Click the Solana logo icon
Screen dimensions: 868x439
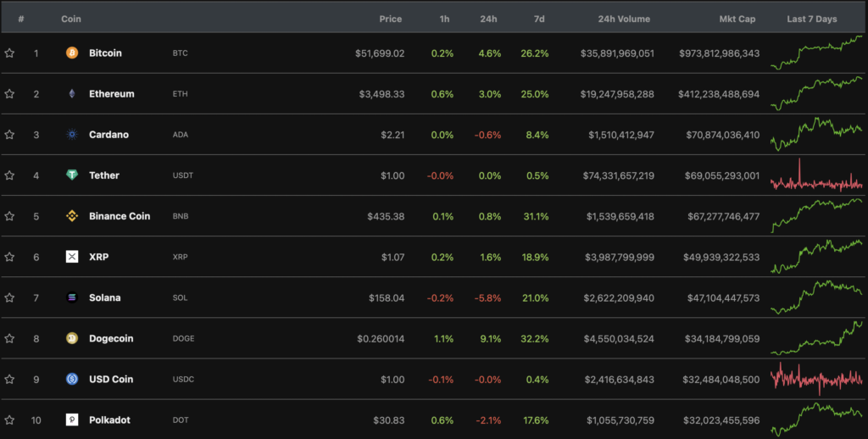72,297
